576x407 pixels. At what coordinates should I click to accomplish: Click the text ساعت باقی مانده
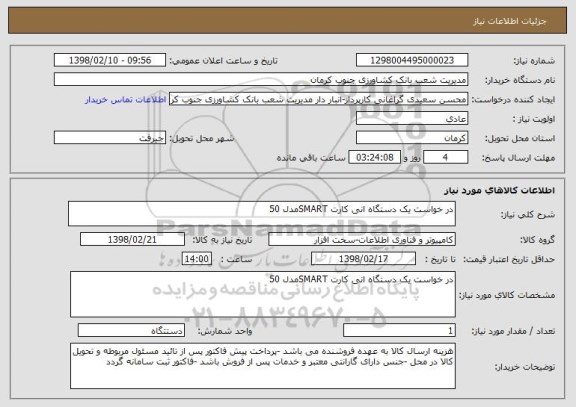point(311,158)
